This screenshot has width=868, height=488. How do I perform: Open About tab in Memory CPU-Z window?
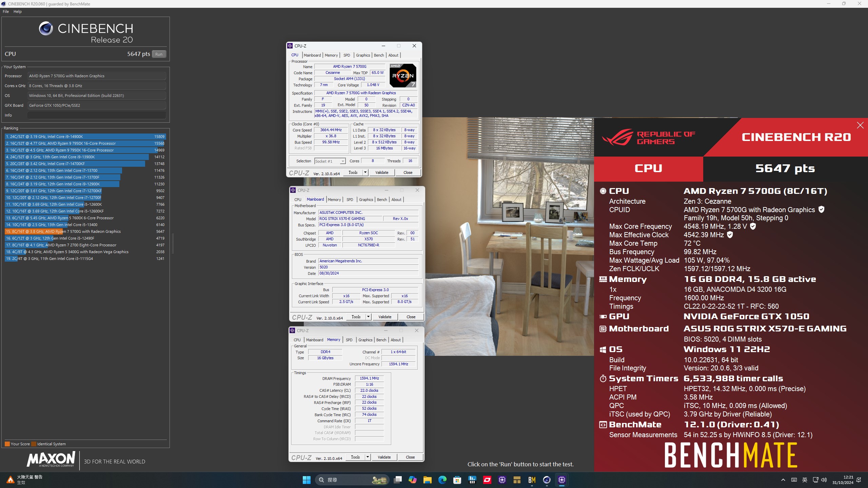[396, 340]
